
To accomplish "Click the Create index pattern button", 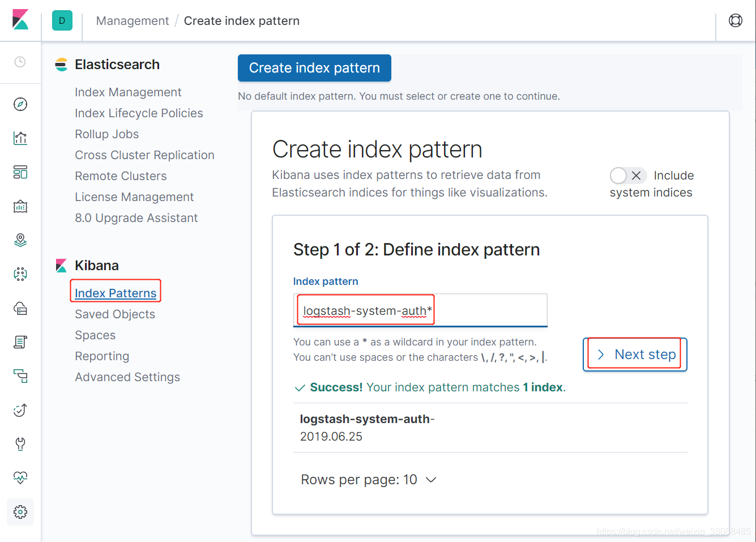I will tap(314, 68).
